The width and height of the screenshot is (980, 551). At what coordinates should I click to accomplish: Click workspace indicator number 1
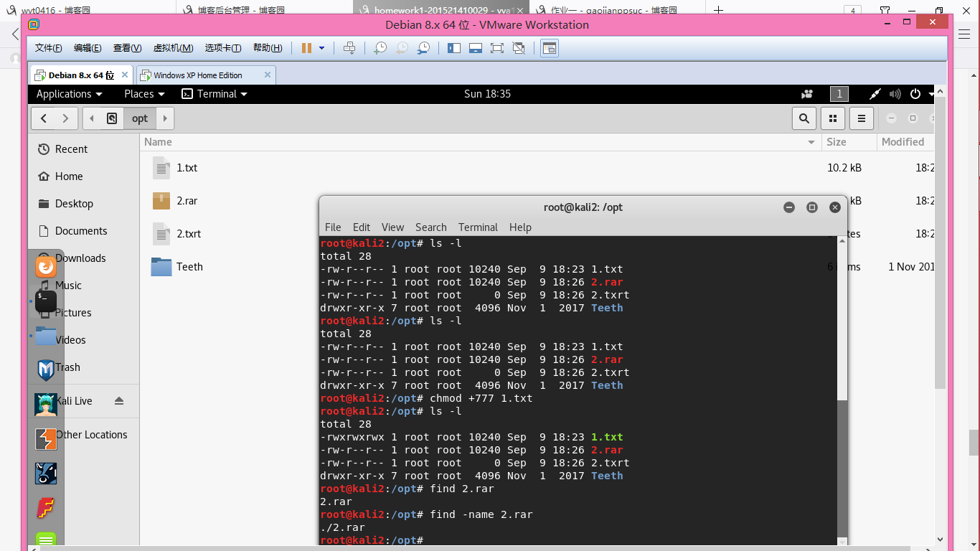(839, 94)
